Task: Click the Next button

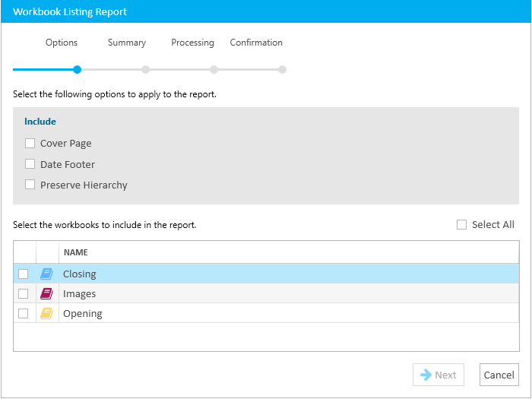Action: tap(439, 375)
